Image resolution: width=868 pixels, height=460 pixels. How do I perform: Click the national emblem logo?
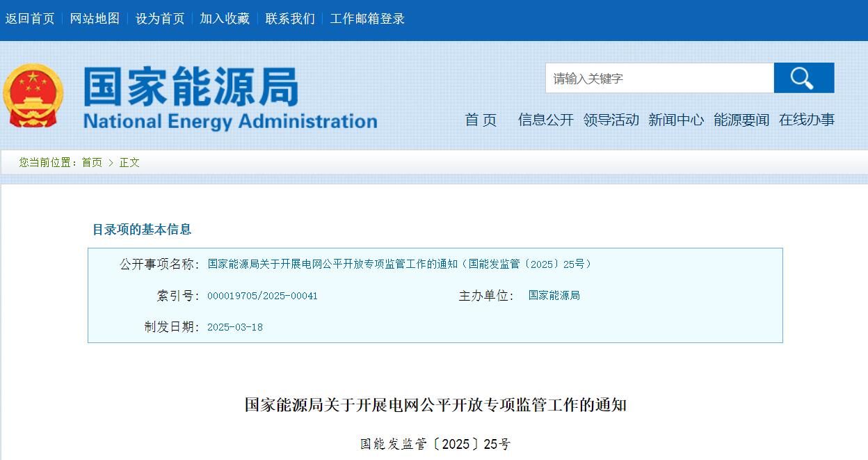[33, 96]
